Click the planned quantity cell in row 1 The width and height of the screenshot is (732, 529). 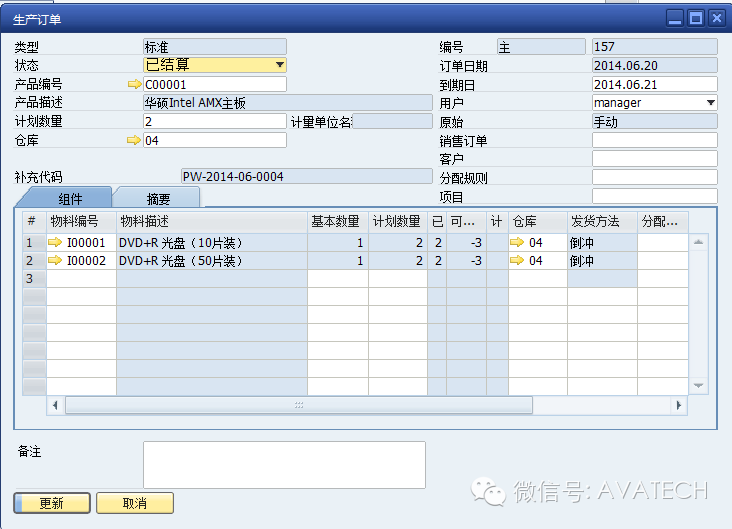tap(398, 242)
